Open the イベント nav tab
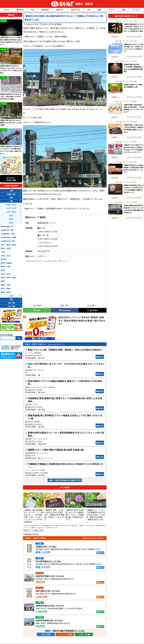 pos(111,10)
